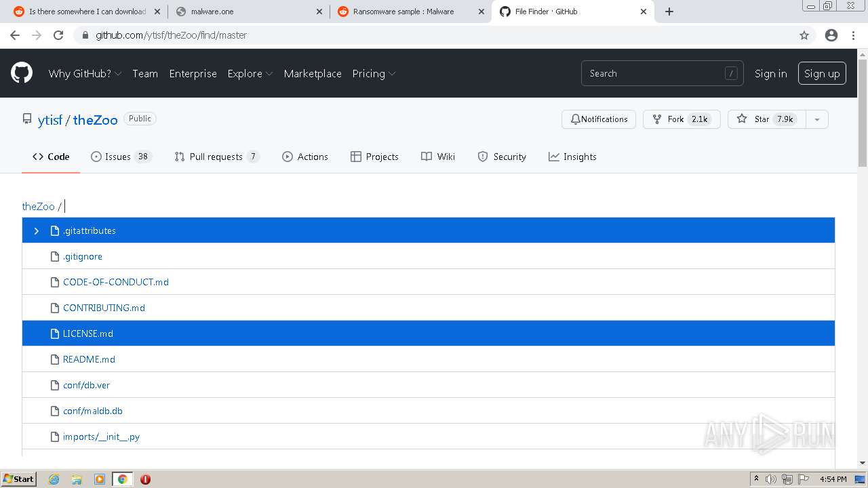Expand the Pricing dropdown menu
Screen dimensions: 868x488
click(374, 73)
